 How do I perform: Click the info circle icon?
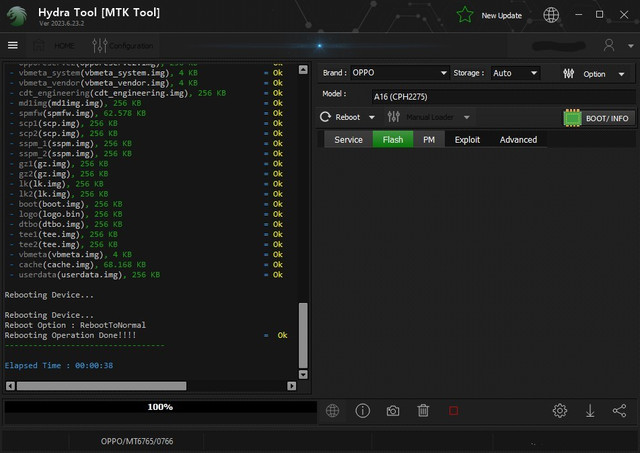[362, 411]
